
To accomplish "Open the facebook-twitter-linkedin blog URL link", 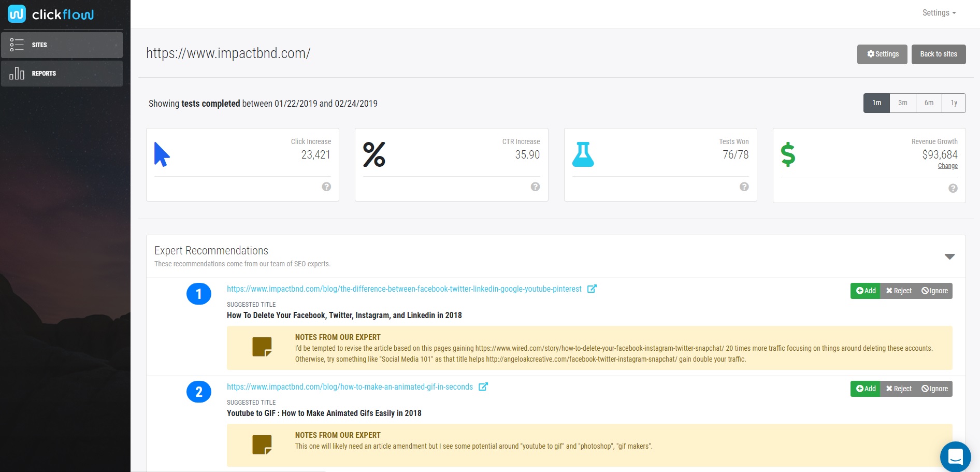I will tap(404, 289).
